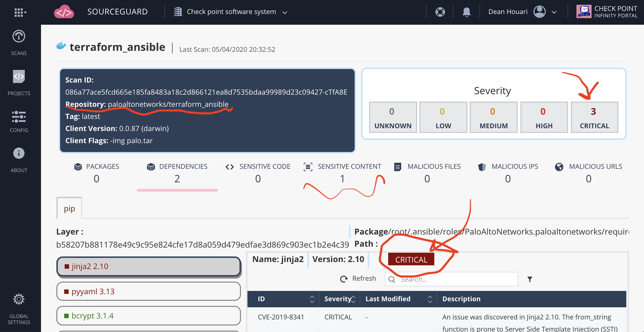644x332 pixels.
Task: Click the ABOUT icon in sidebar
Action: pos(18,153)
